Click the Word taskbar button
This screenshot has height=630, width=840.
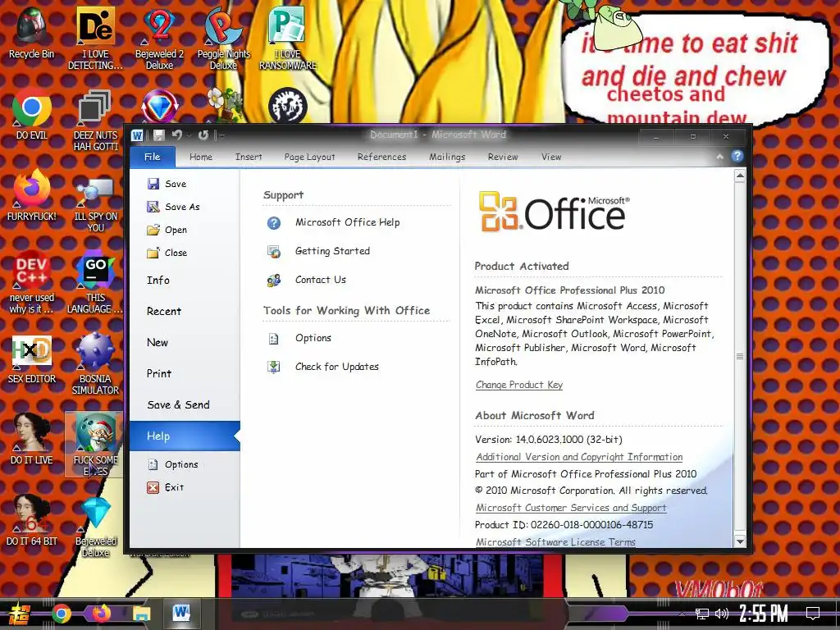[x=181, y=614]
